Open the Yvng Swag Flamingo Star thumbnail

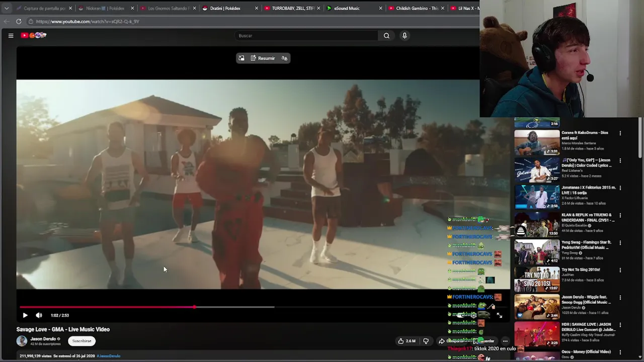point(537,252)
